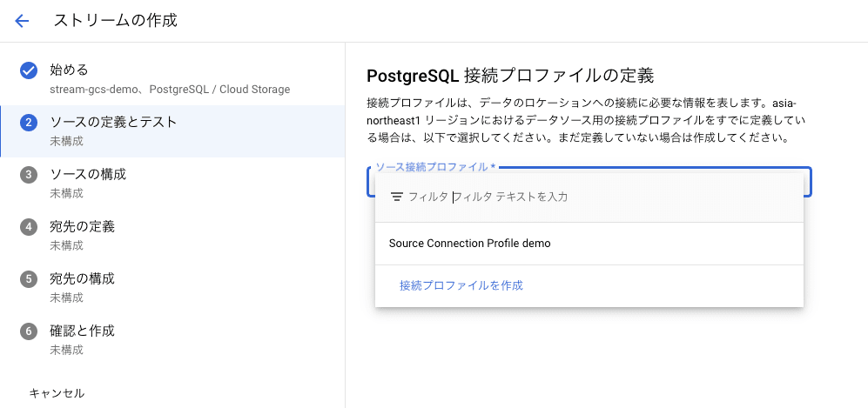Image resolution: width=868 pixels, height=408 pixels.
Task: Go to ソースの定義とテスト step
Action: click(113, 122)
